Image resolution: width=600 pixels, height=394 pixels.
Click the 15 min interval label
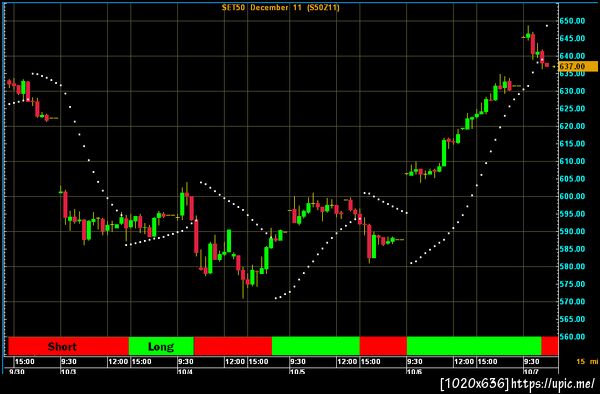tap(587, 361)
